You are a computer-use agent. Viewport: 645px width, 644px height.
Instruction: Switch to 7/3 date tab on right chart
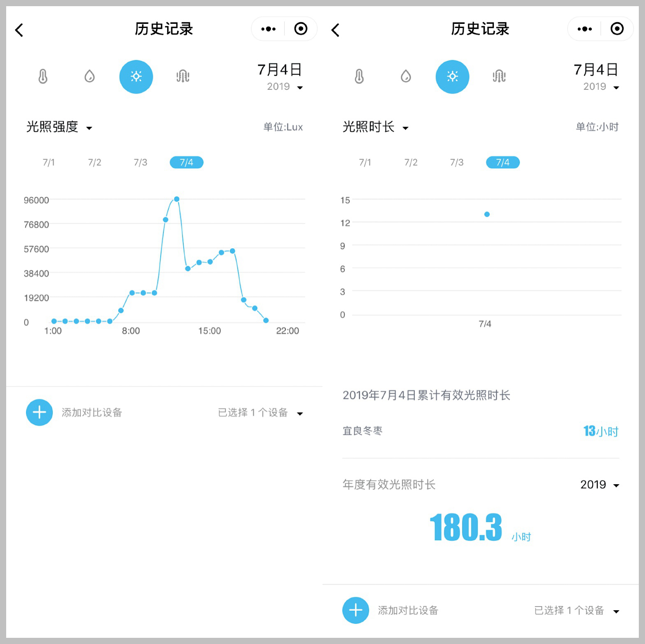tap(456, 163)
